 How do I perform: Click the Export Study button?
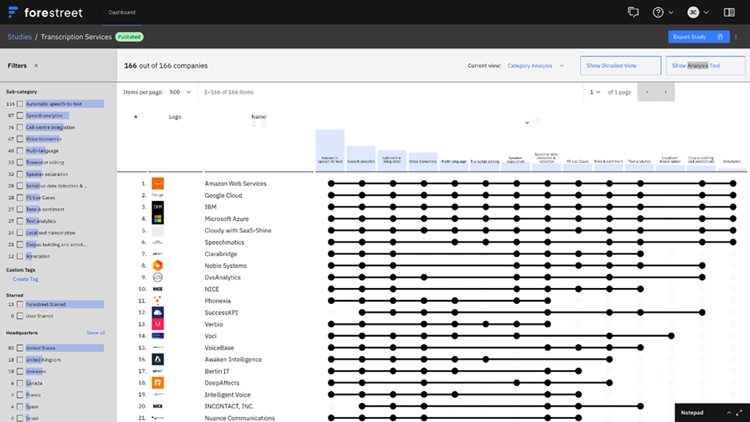click(x=698, y=37)
